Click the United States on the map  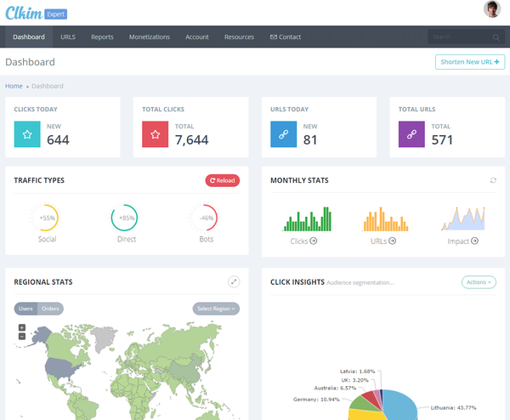[60, 367]
